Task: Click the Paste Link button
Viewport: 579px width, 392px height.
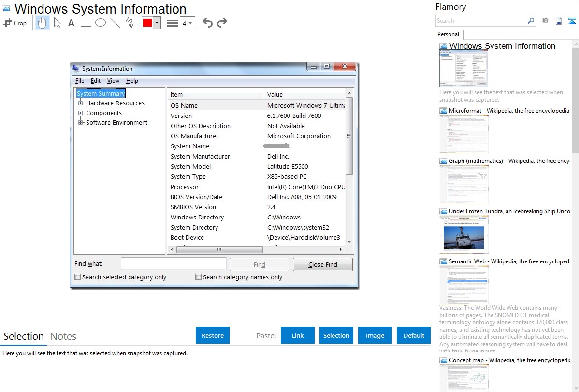Action: click(298, 335)
